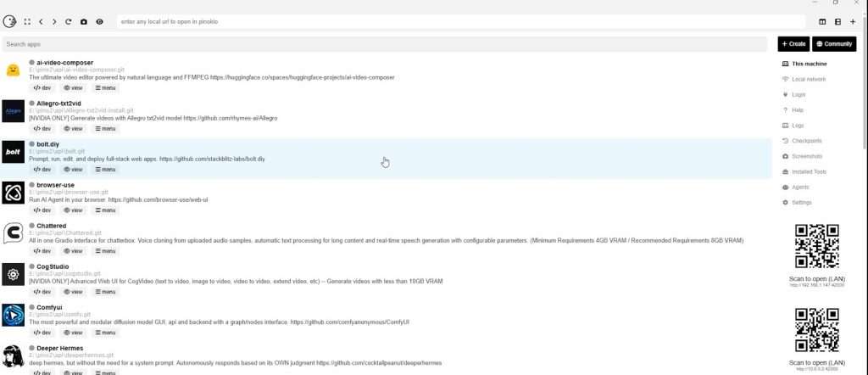Open a new tab with the plus icon
Viewport: 868px width, 375px height.
pos(853,21)
